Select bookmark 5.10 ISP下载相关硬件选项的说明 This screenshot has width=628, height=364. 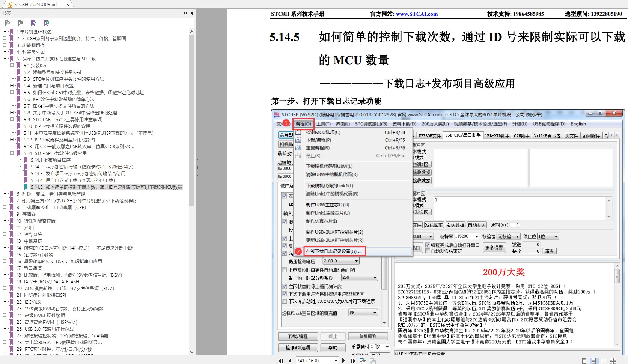[57, 126]
